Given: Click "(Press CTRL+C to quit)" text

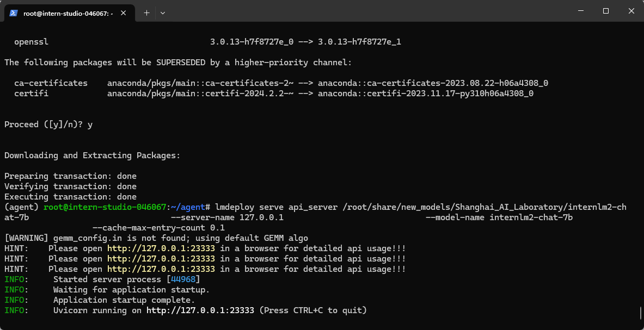Looking at the screenshot, I should (313, 310).
